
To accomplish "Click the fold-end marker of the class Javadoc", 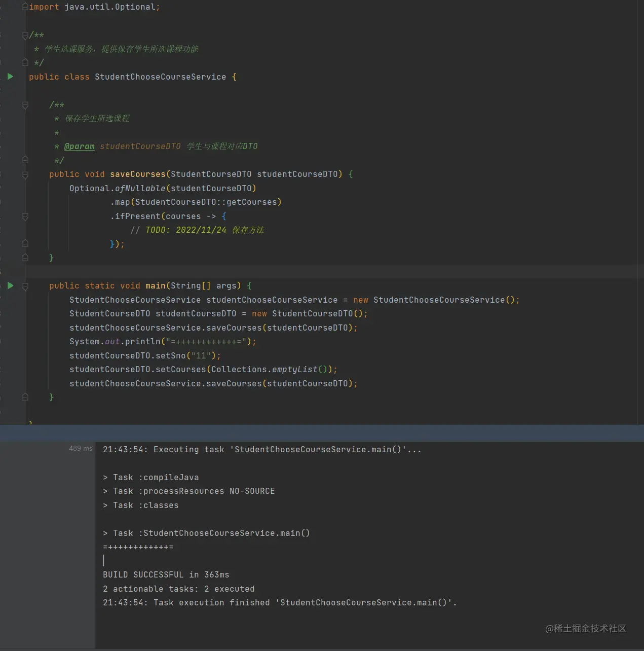I will (25, 62).
